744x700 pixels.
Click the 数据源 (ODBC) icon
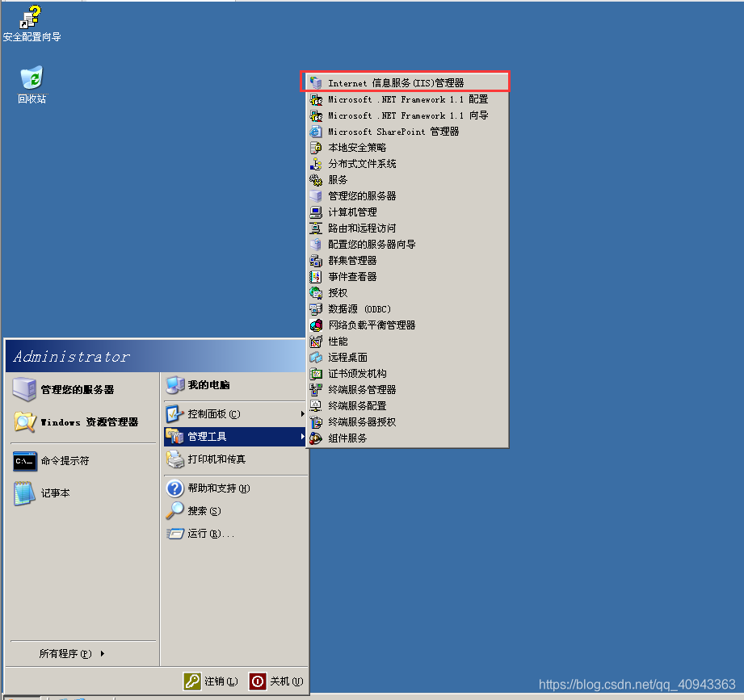click(x=316, y=308)
